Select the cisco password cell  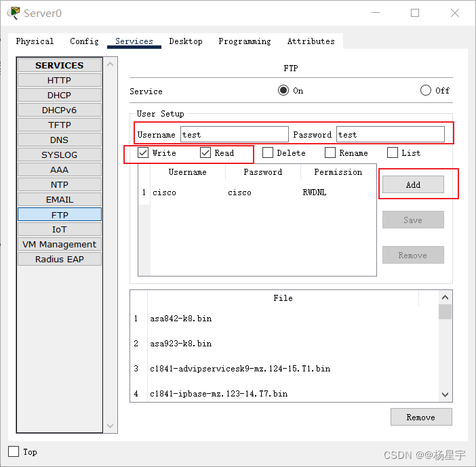pyautogui.click(x=263, y=192)
